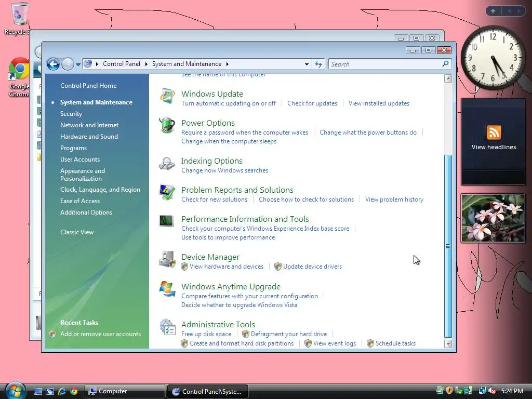Click Change how Windows searches link
The image size is (532, 399).
(224, 170)
